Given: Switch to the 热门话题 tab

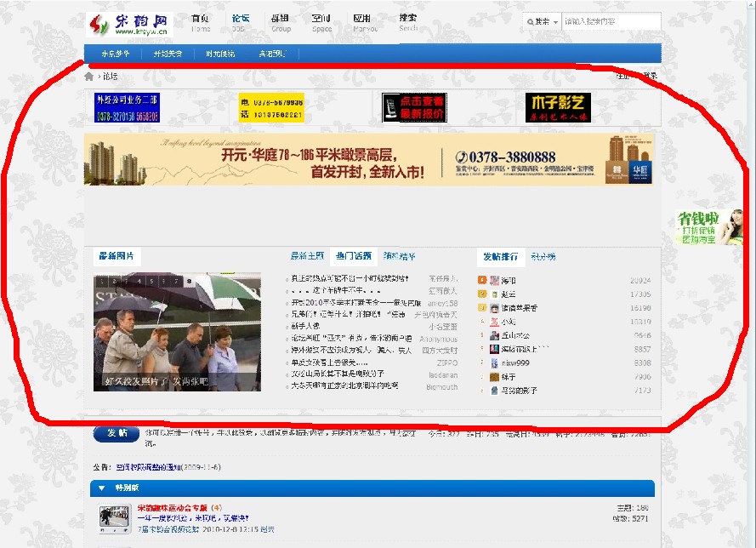Looking at the screenshot, I should coord(354,256).
